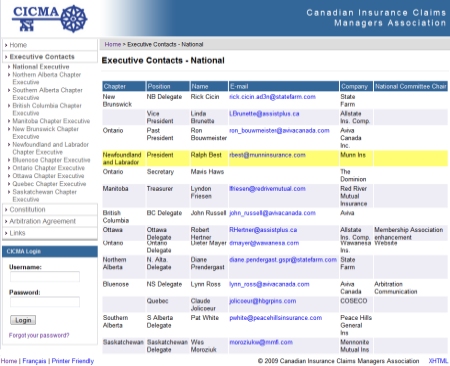Open the Constitution menu item
The height and width of the screenshot is (366, 450).
(27, 210)
